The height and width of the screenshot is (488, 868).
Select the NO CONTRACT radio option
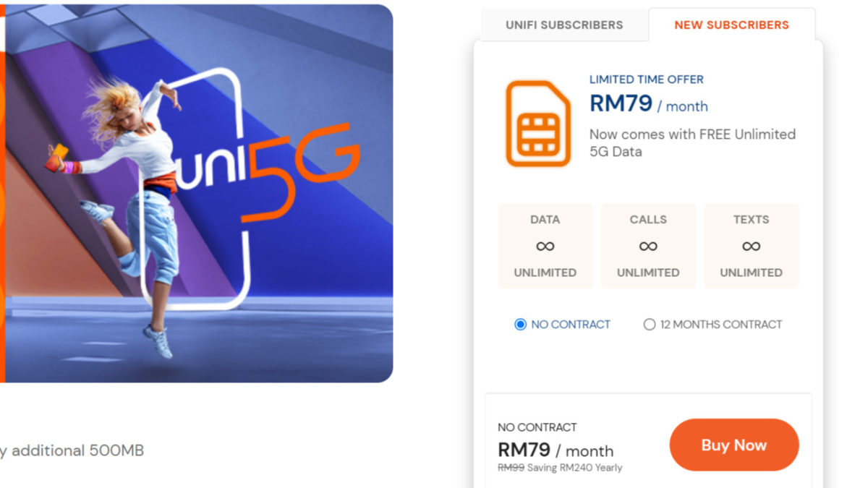click(520, 325)
